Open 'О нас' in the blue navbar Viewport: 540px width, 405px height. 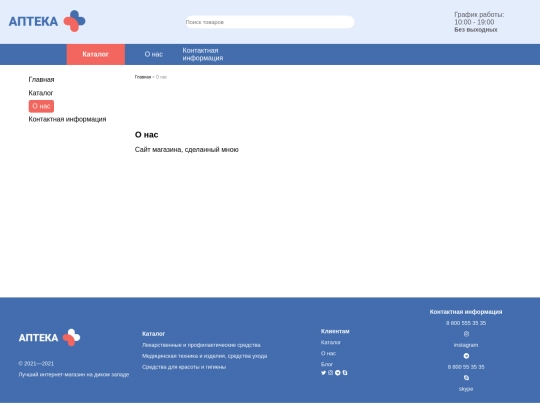point(154,54)
